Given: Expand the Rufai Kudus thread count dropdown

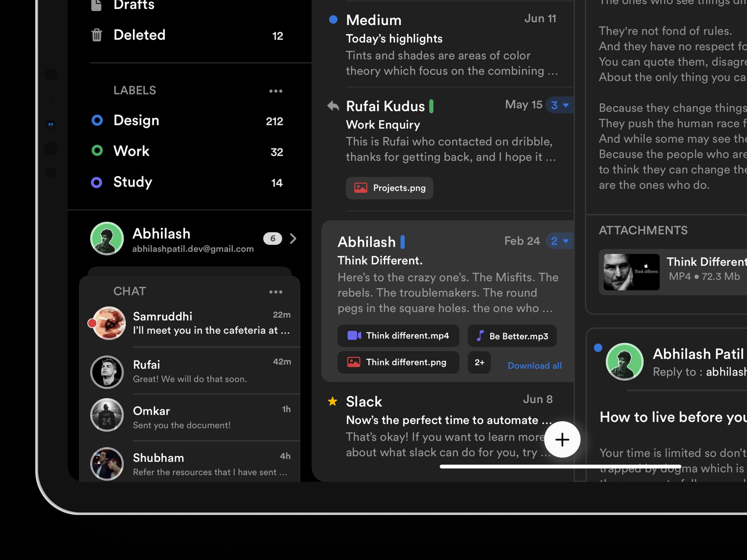Looking at the screenshot, I should coord(559,105).
